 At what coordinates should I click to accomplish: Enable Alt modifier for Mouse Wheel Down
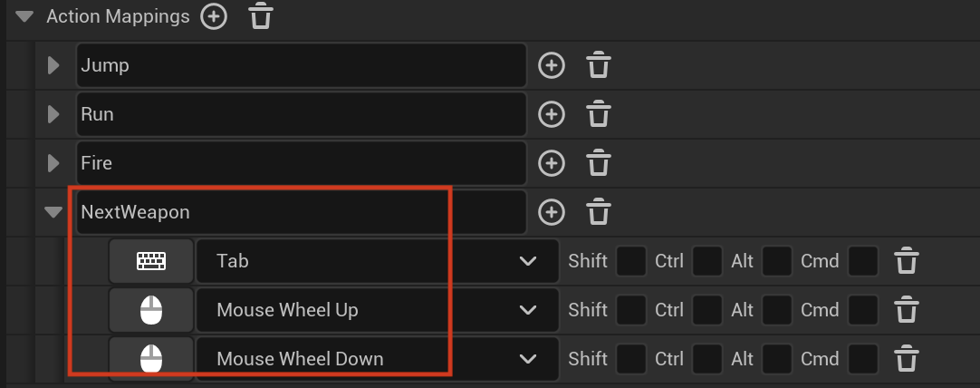pos(777,359)
